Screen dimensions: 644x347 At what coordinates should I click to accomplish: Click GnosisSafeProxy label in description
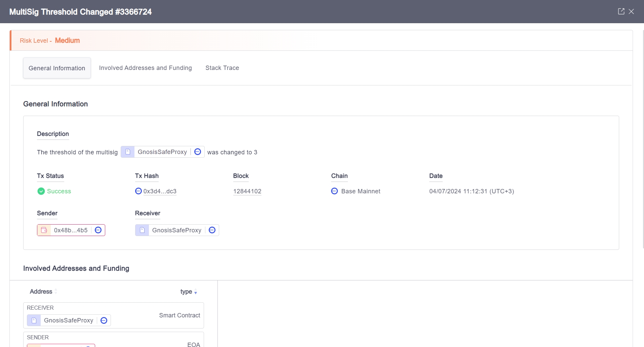[162, 152]
